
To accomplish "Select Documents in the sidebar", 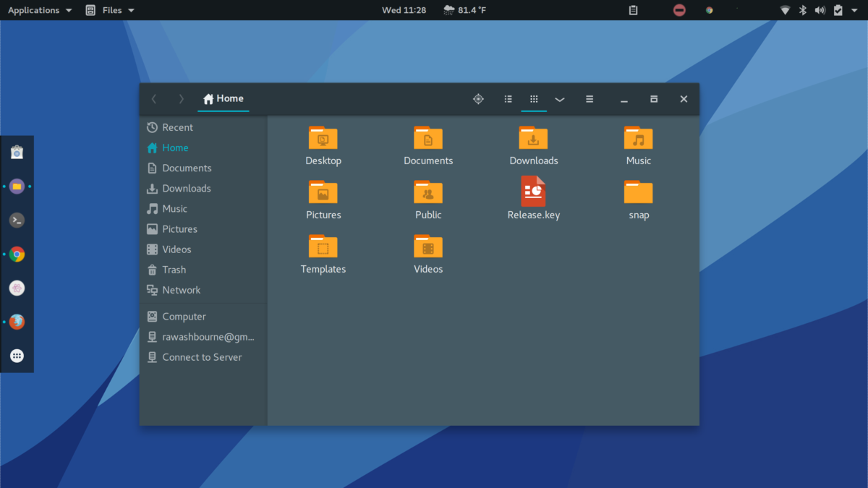I will (203, 168).
